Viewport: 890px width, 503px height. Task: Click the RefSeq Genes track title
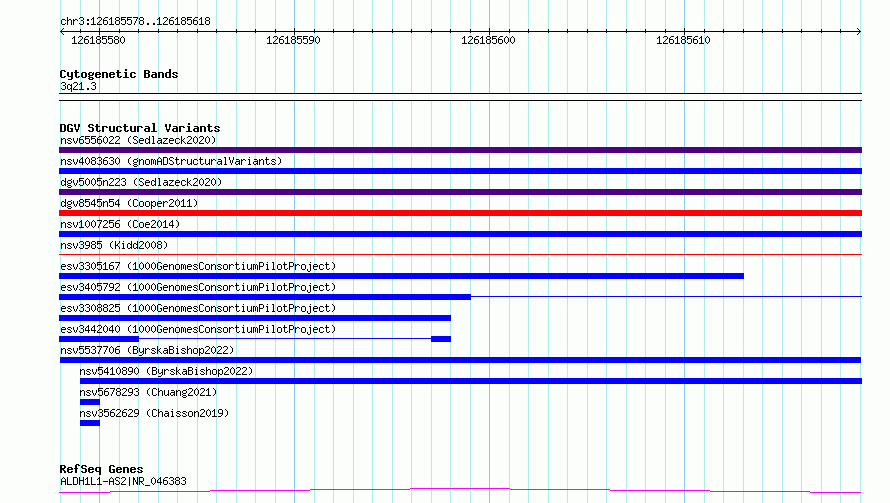coord(101,470)
